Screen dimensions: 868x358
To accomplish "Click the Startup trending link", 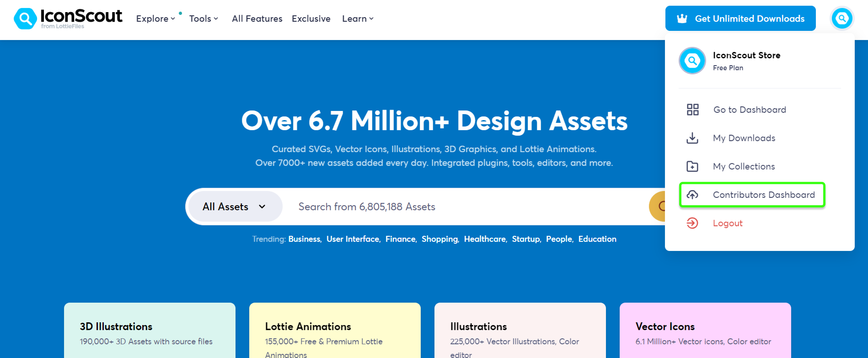I will (x=526, y=239).
